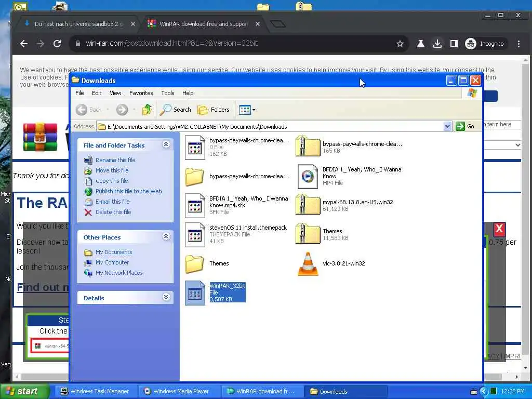Open a new Chrome tab

tap(278, 24)
